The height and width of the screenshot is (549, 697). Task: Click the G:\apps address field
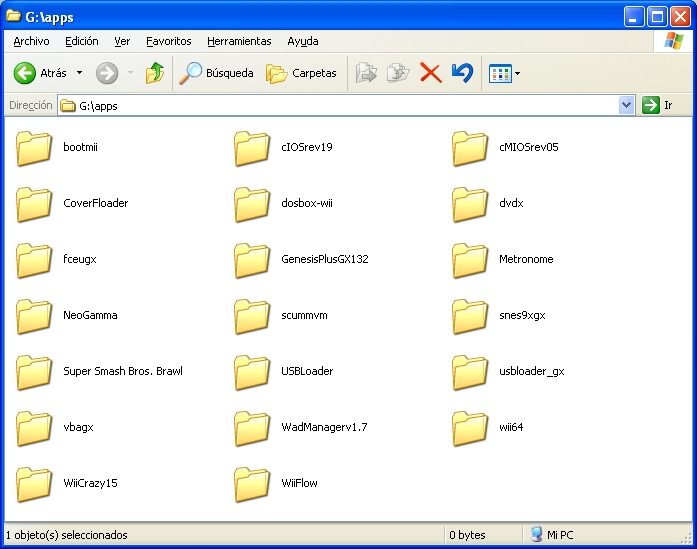point(340,105)
